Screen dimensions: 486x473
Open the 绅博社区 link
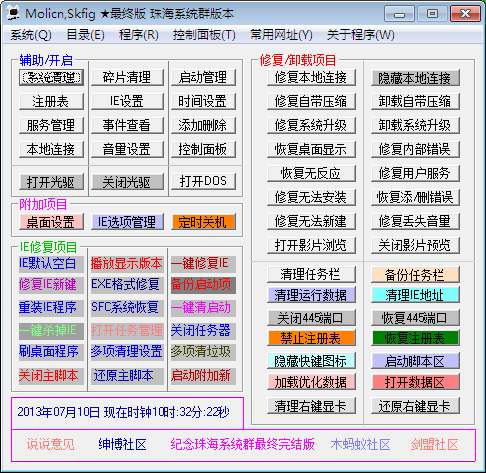[122, 444]
